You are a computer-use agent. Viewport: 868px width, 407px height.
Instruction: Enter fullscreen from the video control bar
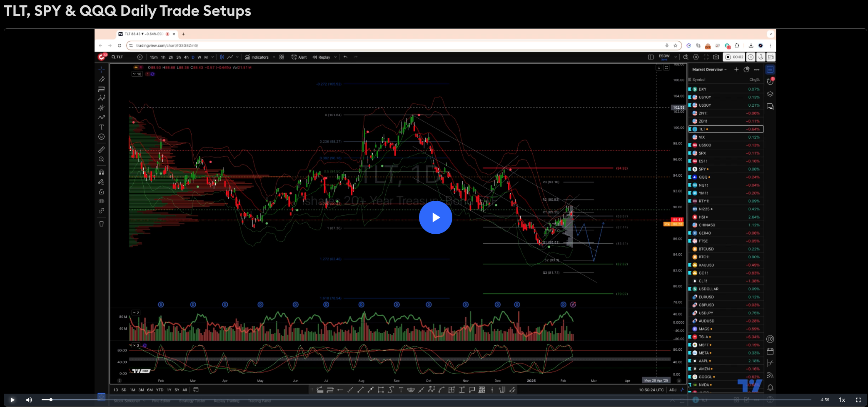tap(858, 400)
